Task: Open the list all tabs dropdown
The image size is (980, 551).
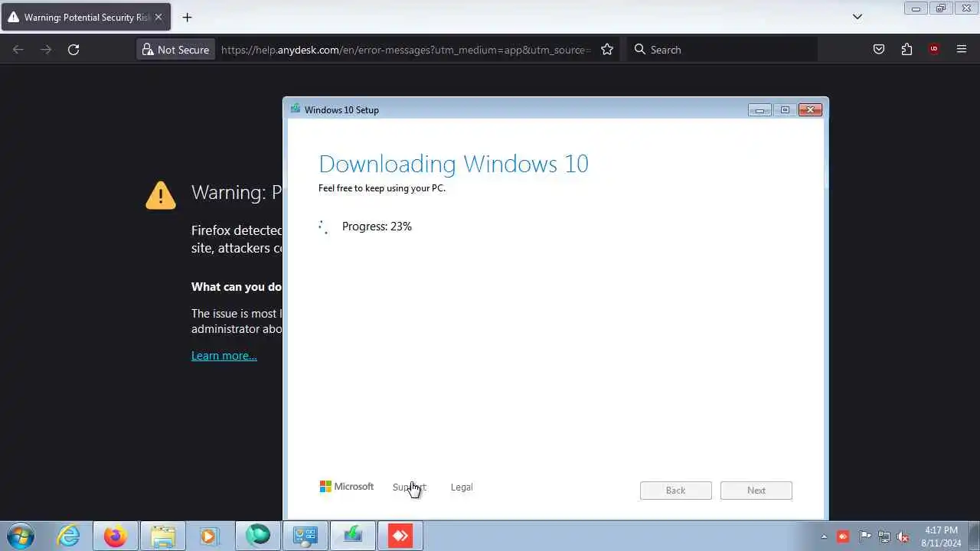Action: pos(857,17)
